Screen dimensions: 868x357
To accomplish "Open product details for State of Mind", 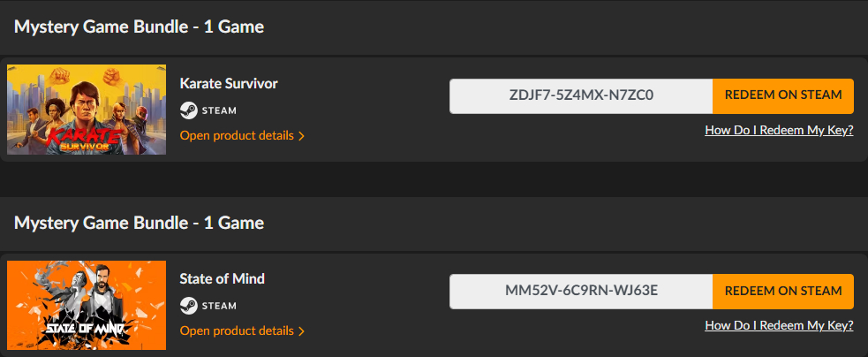I will [237, 330].
